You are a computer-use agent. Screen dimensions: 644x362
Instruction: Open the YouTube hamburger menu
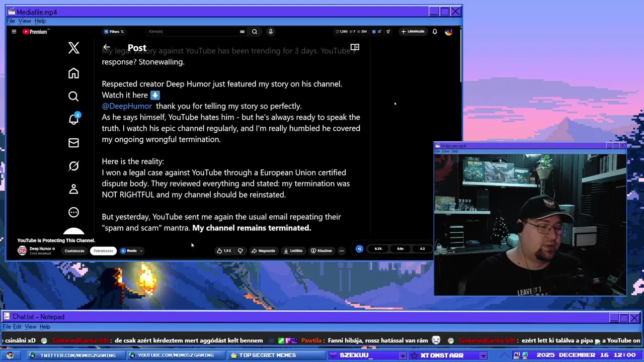[14, 32]
